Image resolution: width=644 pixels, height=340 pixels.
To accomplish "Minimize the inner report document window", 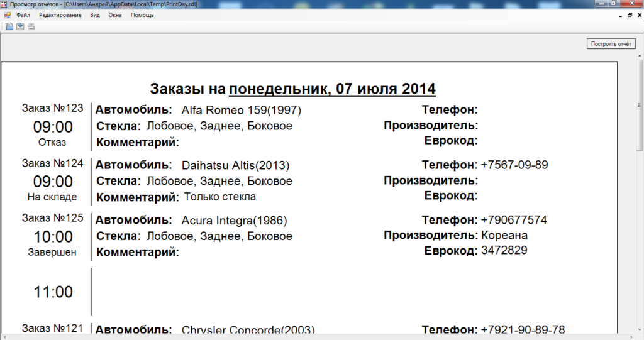I will (x=621, y=14).
